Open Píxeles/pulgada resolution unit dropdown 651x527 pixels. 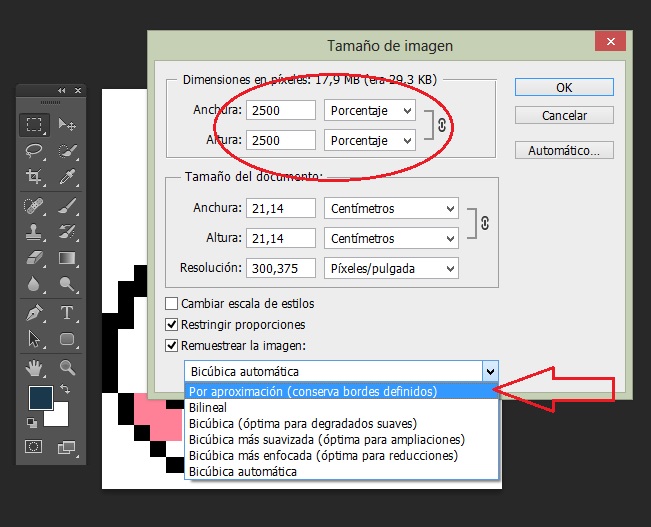click(392, 268)
